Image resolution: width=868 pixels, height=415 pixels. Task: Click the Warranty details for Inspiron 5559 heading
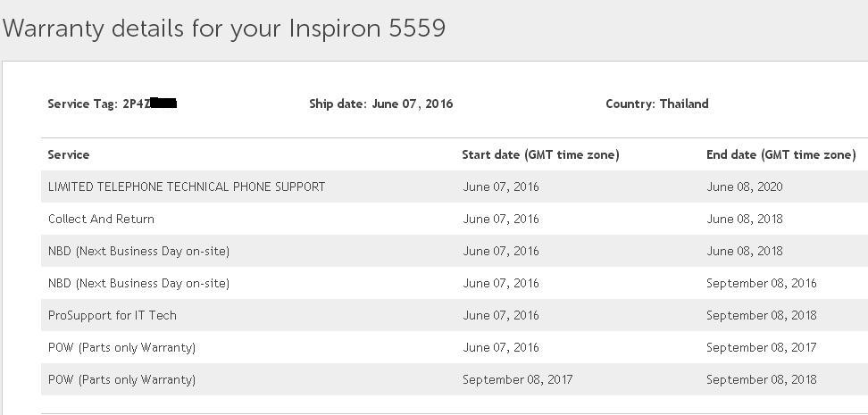(223, 29)
